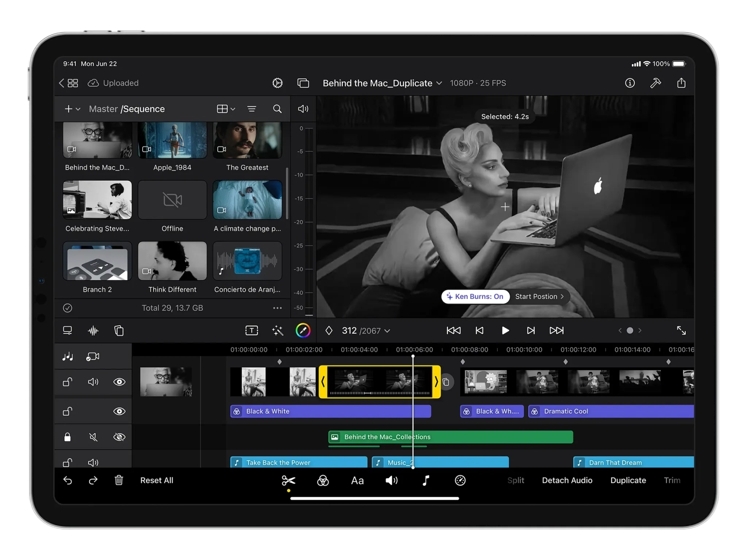The image size is (747, 560).
Task: Tap the share export icon
Action: (681, 83)
